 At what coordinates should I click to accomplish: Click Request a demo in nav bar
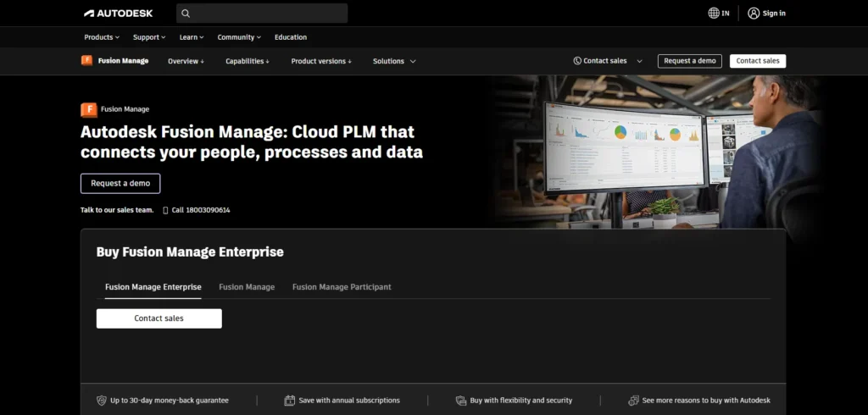[690, 61]
